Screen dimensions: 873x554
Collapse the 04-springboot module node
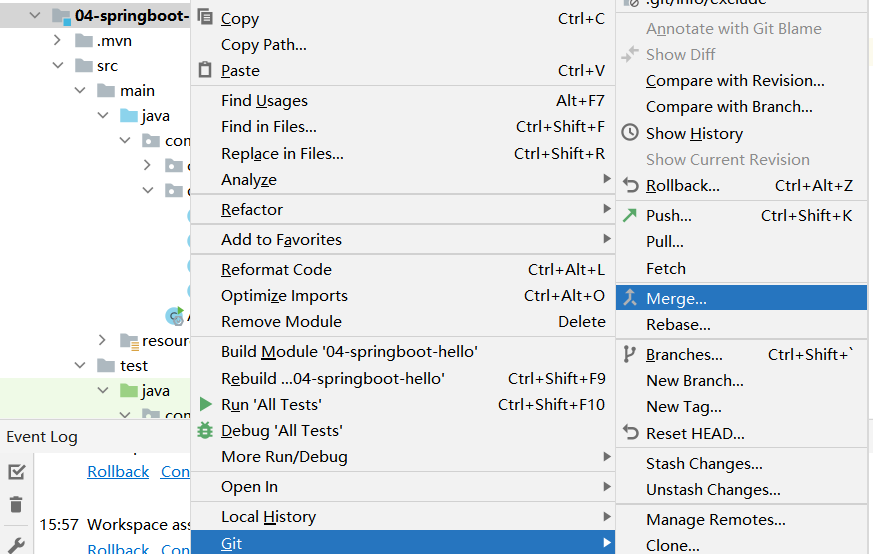(35, 16)
